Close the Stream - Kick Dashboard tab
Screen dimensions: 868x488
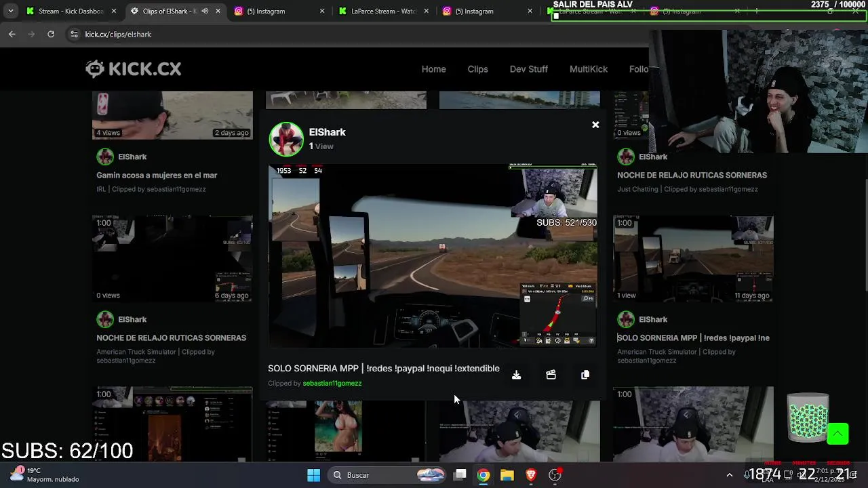114,11
